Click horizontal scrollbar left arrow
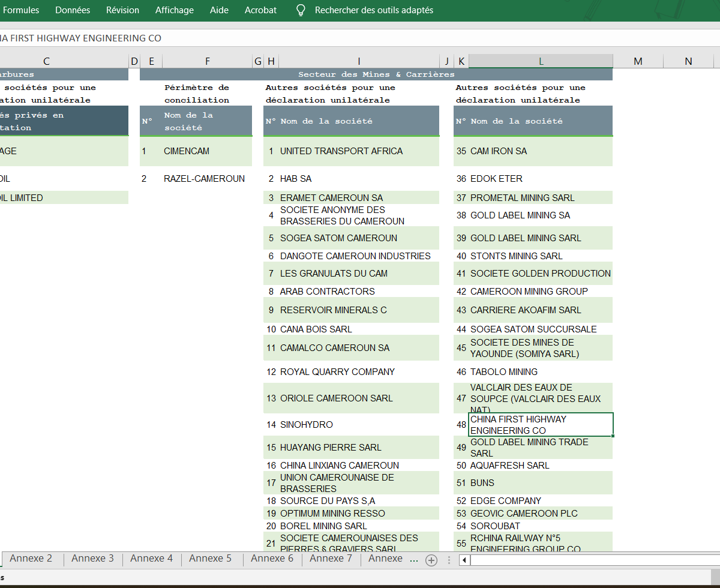This screenshot has width=720, height=588. coord(464,560)
